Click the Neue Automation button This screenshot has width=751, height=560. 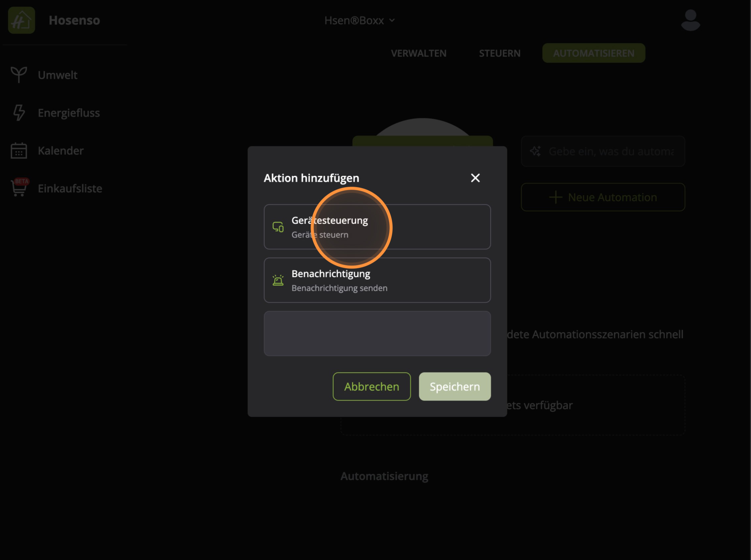[603, 197]
